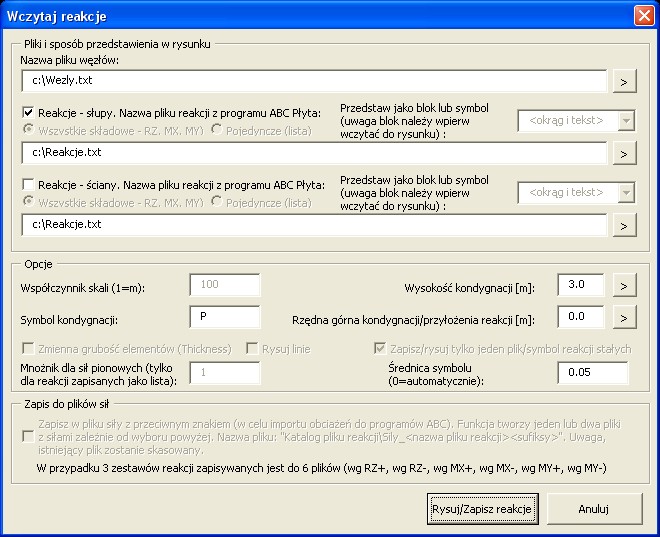Check Zmienna grubość elementów (Thickness)
The image size is (660, 537).
27,348
